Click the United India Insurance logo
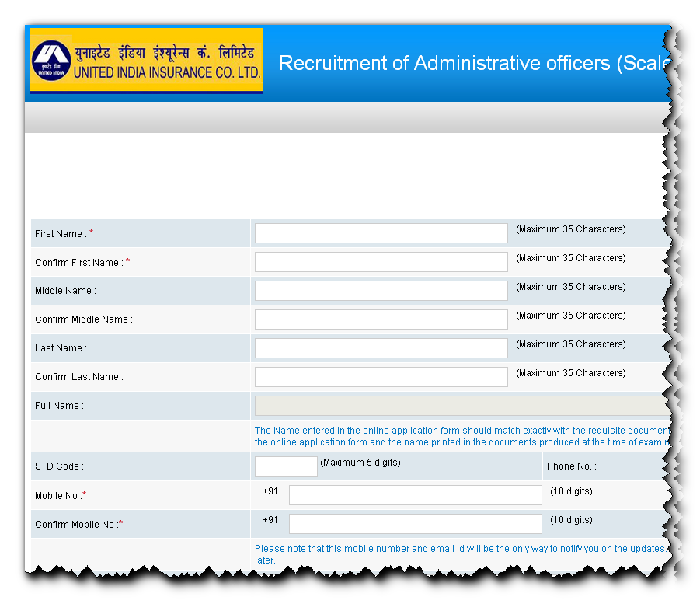The height and width of the screenshot is (604, 700). tap(146, 61)
